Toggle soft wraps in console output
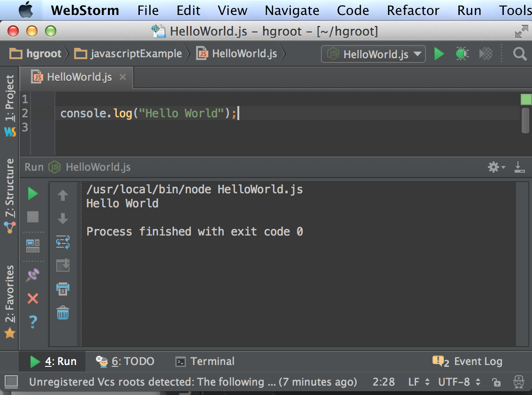This screenshot has width=532, height=395. (x=63, y=242)
